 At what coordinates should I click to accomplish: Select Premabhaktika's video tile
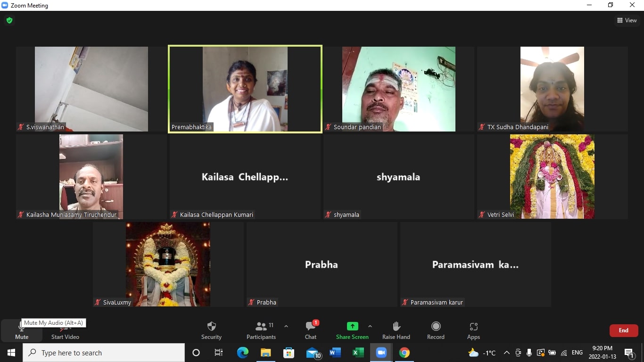click(245, 89)
